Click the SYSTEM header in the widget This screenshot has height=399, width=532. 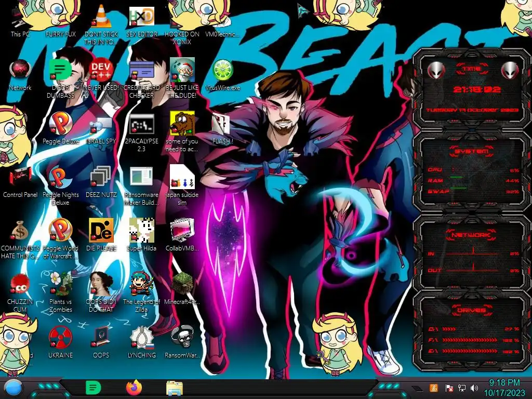point(471,151)
